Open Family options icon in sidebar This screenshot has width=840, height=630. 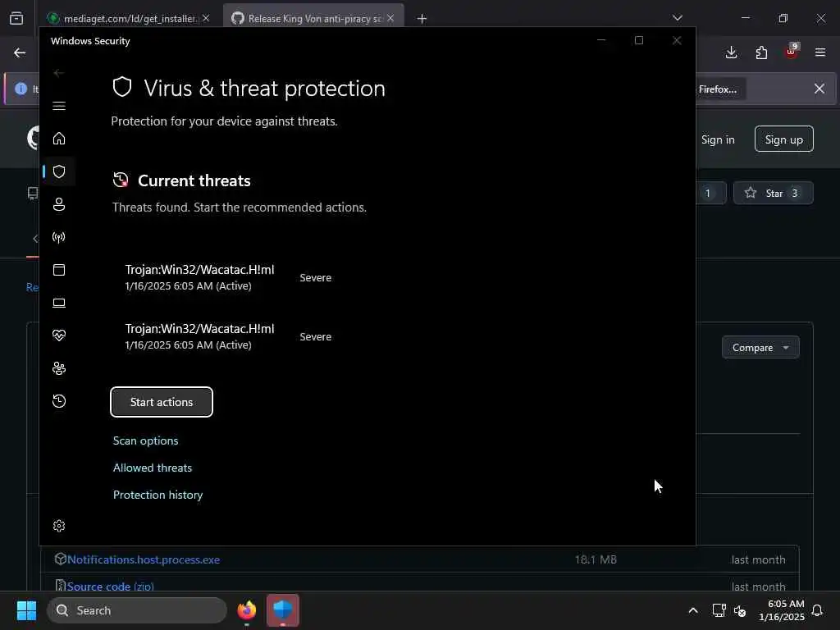[59, 368]
